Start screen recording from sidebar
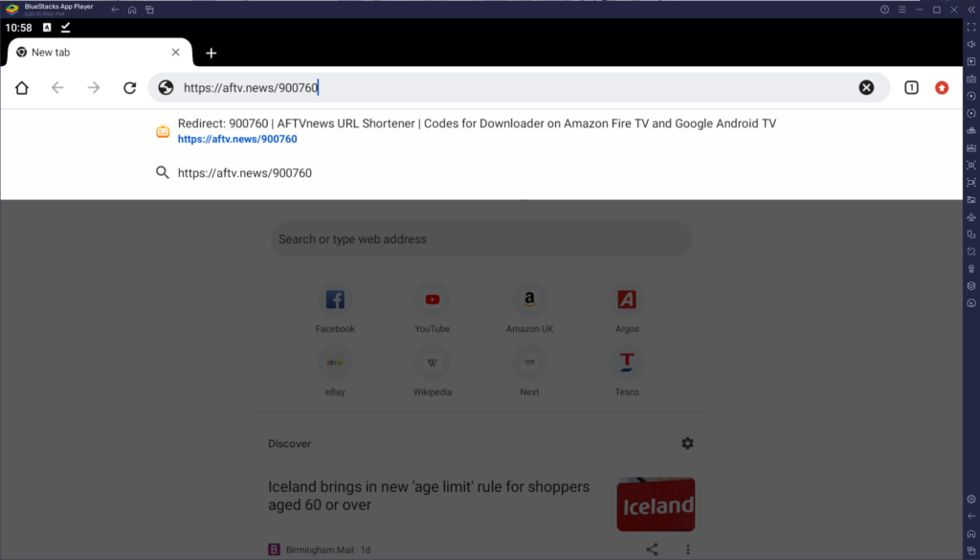This screenshot has width=980, height=560. coord(971,183)
